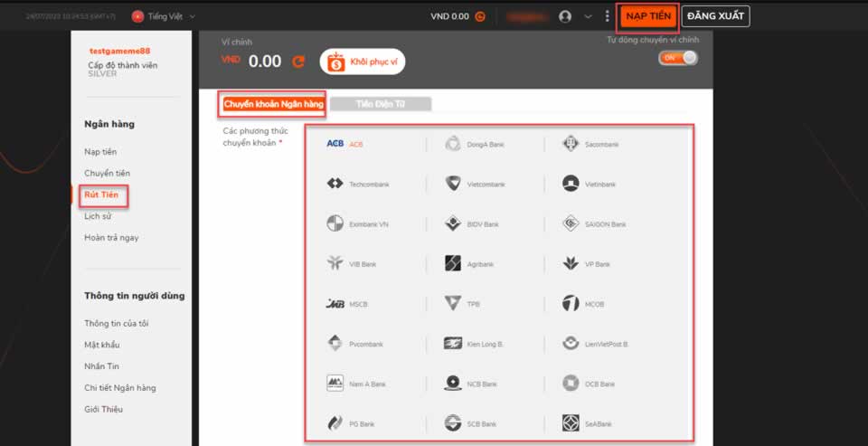Screen dimensions: 868x446
Task: Select the ACB bank logo
Action: (x=335, y=144)
